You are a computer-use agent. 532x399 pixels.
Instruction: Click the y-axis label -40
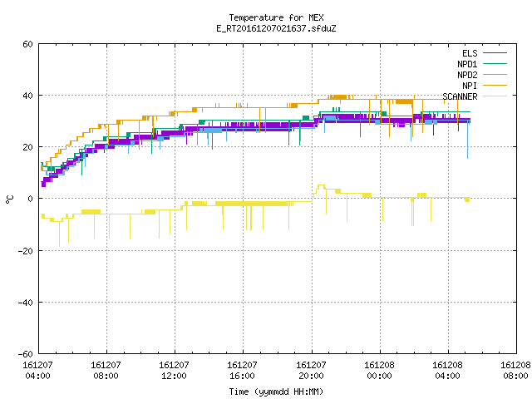(26, 303)
